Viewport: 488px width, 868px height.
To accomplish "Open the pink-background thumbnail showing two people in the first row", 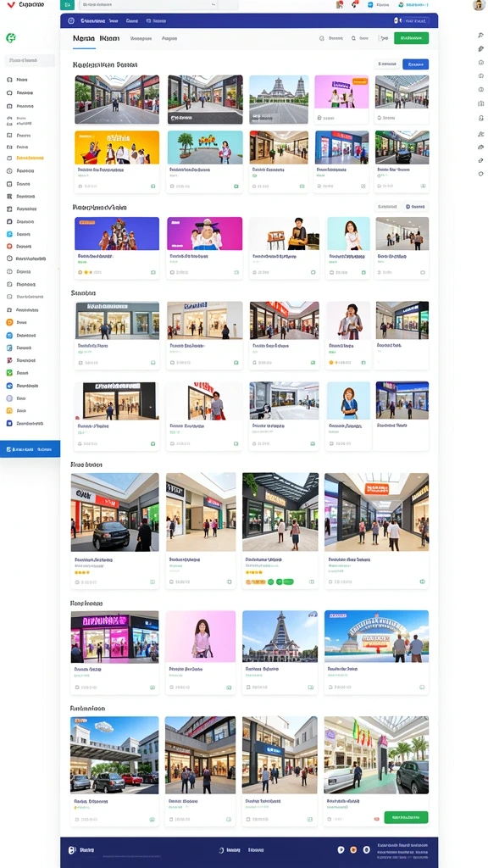I will pos(341,92).
